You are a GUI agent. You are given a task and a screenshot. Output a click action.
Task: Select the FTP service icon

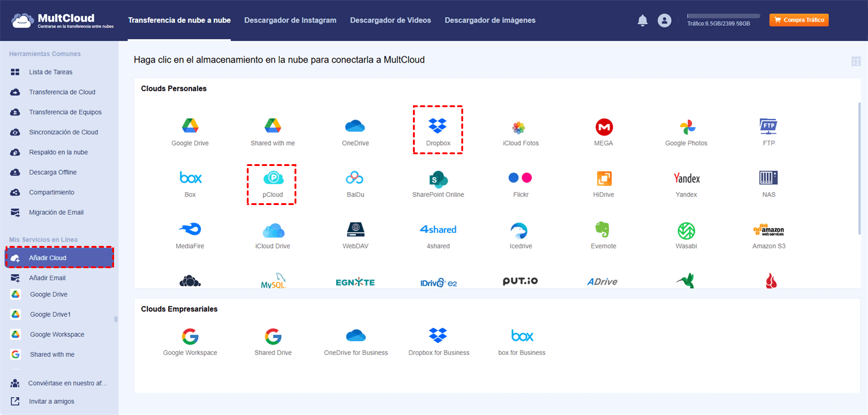768,127
